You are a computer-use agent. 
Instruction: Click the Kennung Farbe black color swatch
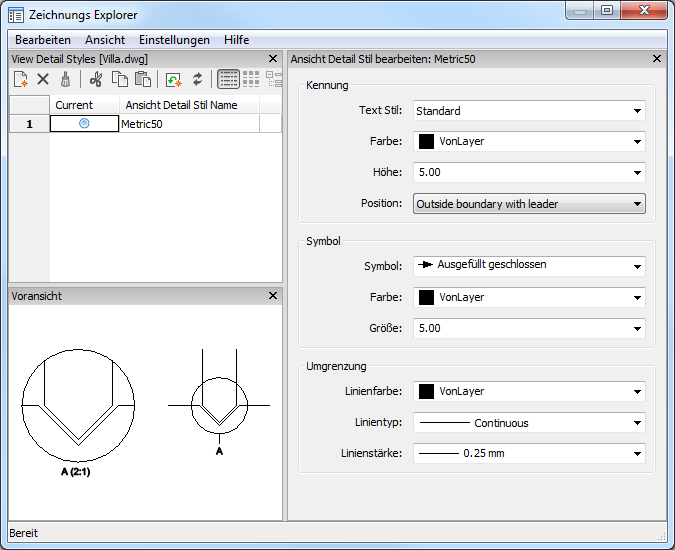coord(426,142)
